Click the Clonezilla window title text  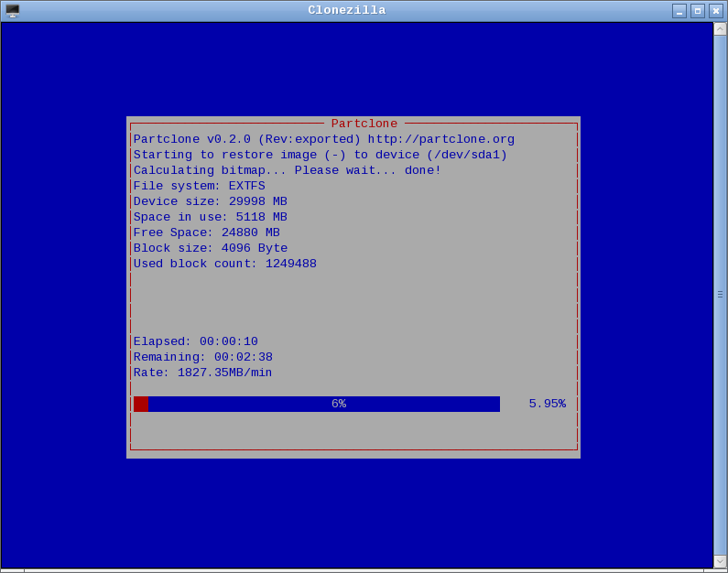click(347, 10)
